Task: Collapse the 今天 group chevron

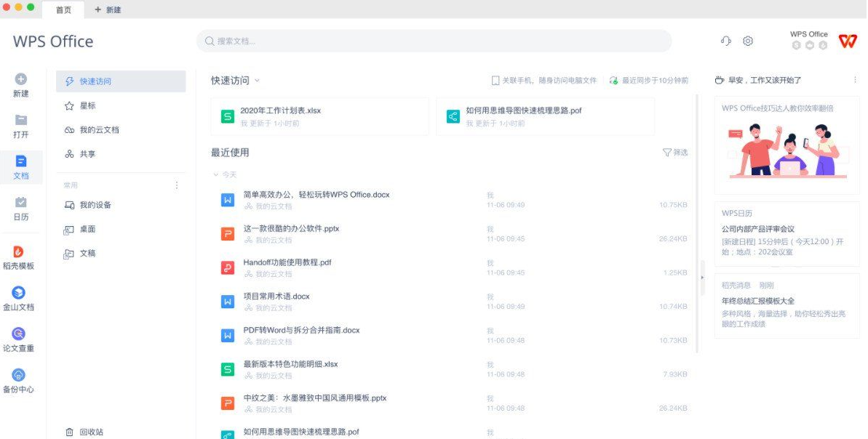Action: pyautogui.click(x=216, y=174)
